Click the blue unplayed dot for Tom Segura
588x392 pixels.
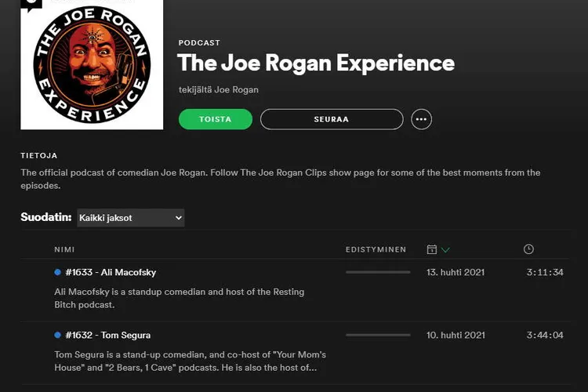pyautogui.click(x=57, y=335)
